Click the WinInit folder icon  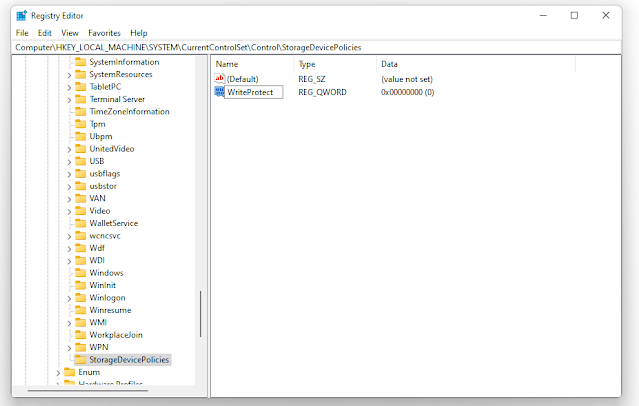click(81, 285)
